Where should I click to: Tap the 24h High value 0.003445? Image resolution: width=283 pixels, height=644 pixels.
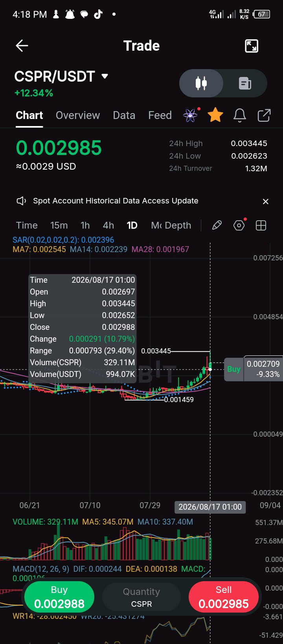click(x=249, y=143)
